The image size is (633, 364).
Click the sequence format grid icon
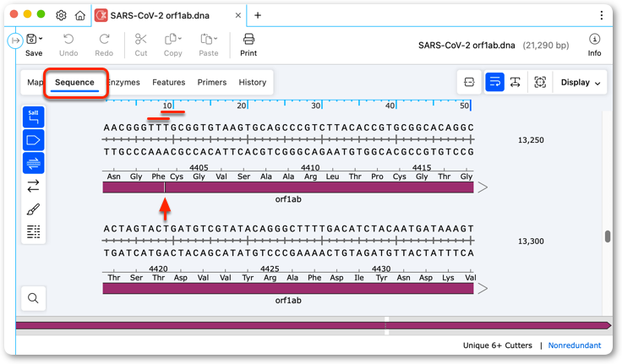(x=34, y=232)
